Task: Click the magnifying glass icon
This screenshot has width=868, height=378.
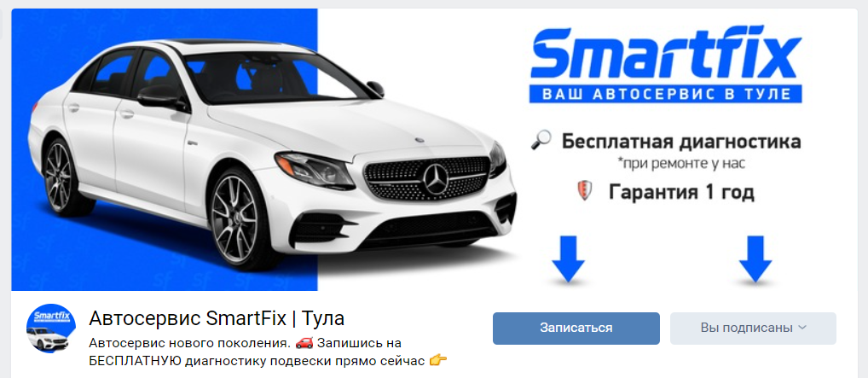Action: [541, 140]
